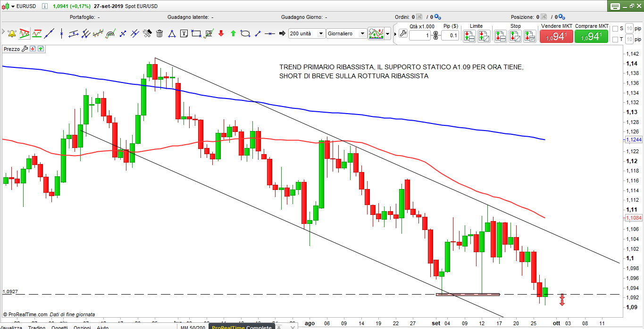The height and width of the screenshot is (329, 644).
Task: Click the Comprare MKT buy button
Action: (x=591, y=36)
